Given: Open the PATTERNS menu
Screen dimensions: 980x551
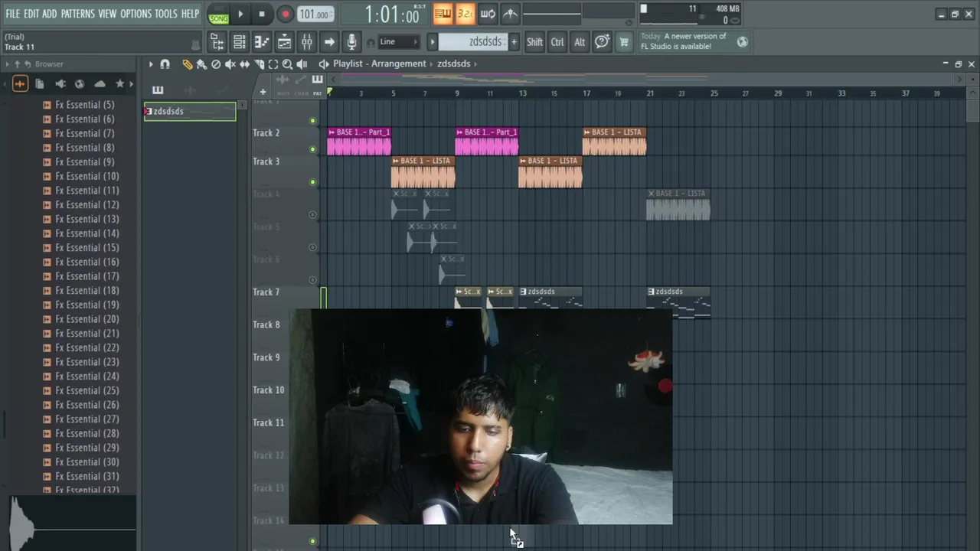Looking at the screenshot, I should 78,14.
